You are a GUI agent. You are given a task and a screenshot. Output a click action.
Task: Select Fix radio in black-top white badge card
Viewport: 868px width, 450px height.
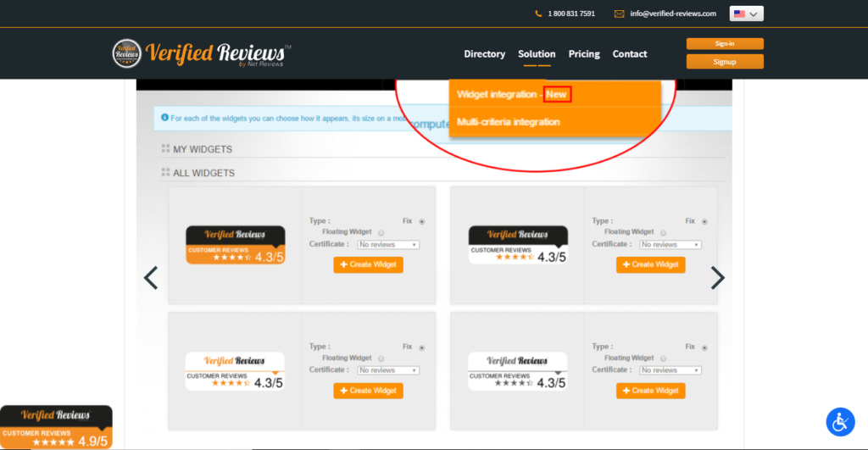704,222
